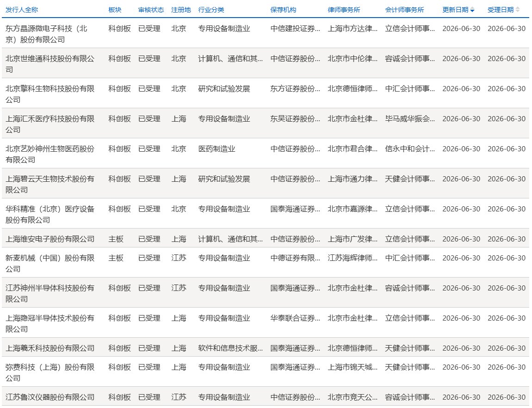This screenshot has height=408, width=532.
Task: Select the 行业分类 column header
Action: click(211, 10)
